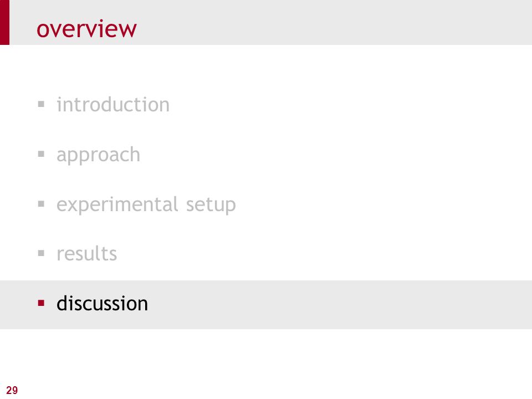Click the gray bullet before introduction
532x399 pixels.
point(41,104)
